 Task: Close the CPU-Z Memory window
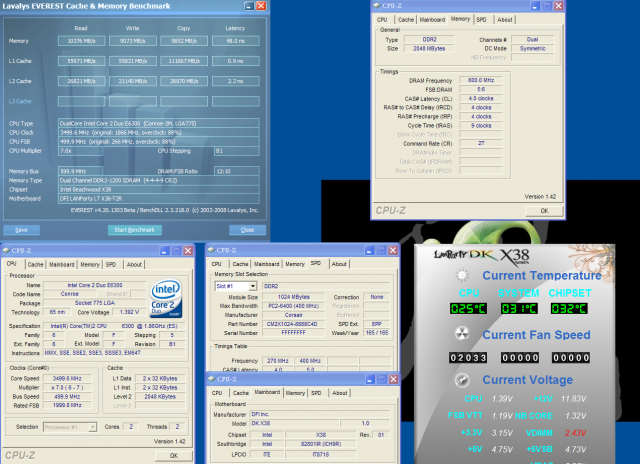coord(558,6)
